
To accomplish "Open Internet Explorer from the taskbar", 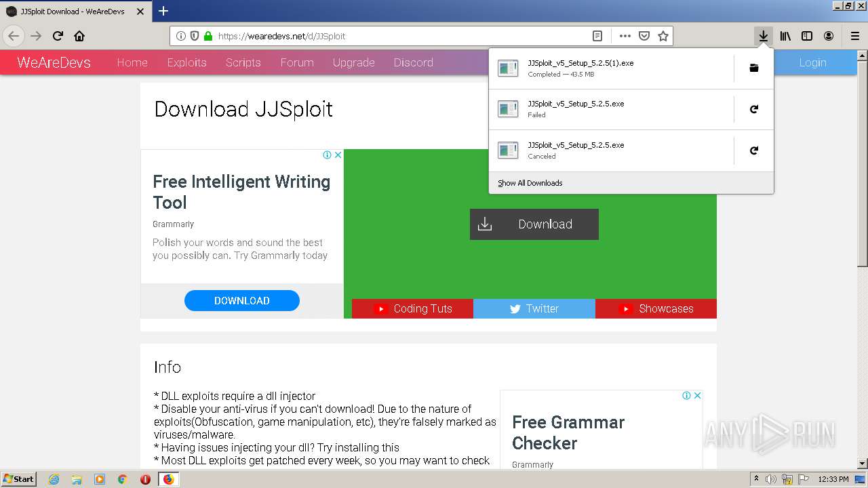I will [54, 479].
